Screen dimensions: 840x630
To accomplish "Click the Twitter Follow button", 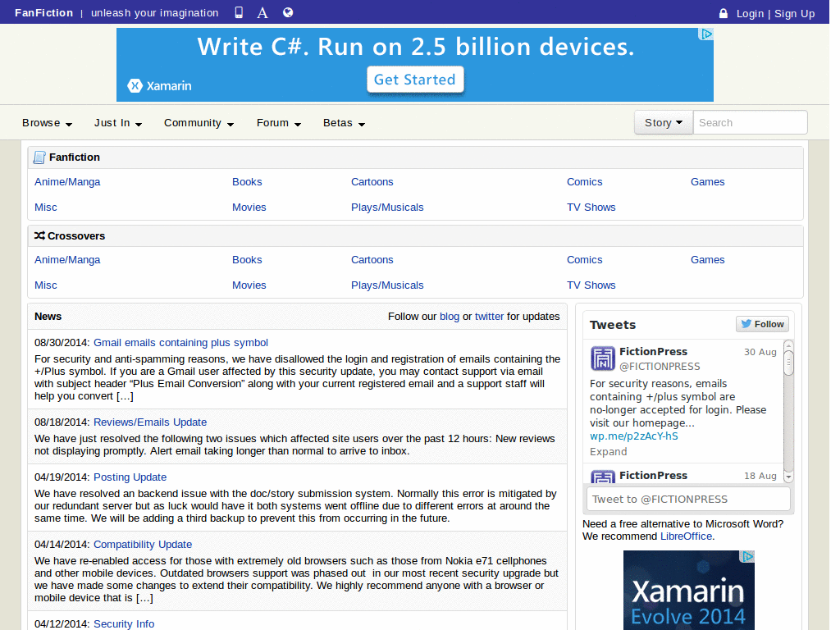I will coord(762,324).
